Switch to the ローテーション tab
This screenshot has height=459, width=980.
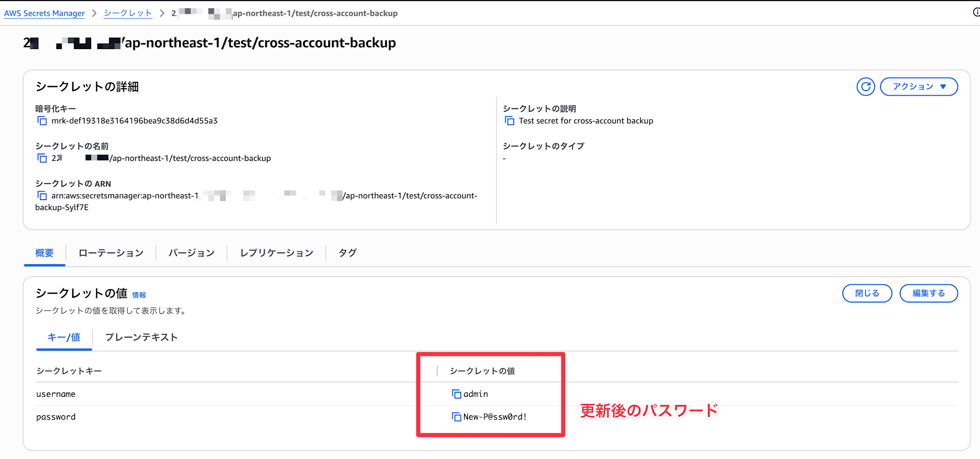pos(111,253)
